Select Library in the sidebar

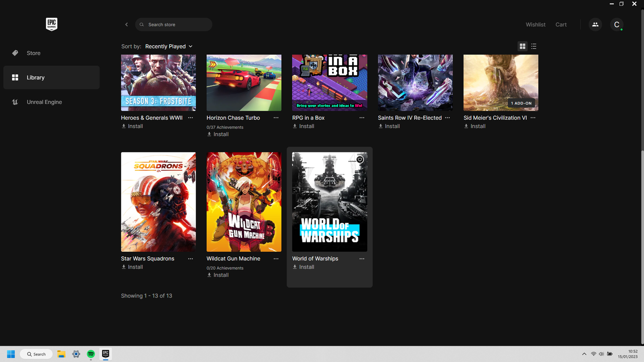click(51, 77)
